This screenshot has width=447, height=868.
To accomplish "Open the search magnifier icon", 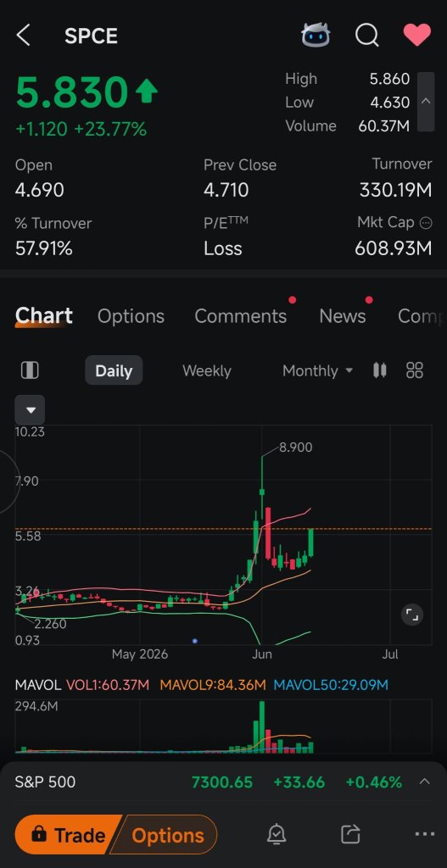I will (x=366, y=36).
